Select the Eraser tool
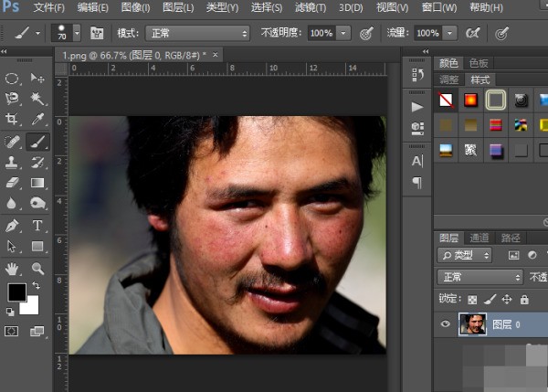The image size is (548, 392). (x=13, y=183)
